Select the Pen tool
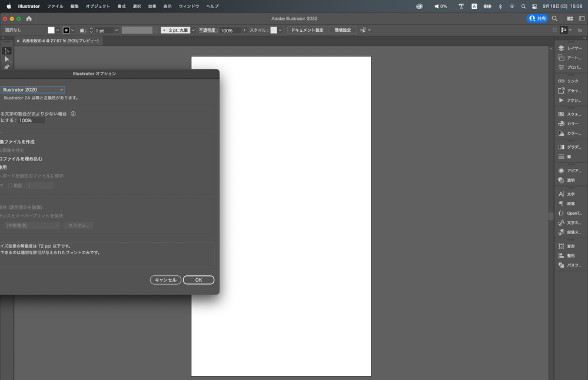The image size is (588, 380). [x=6, y=67]
